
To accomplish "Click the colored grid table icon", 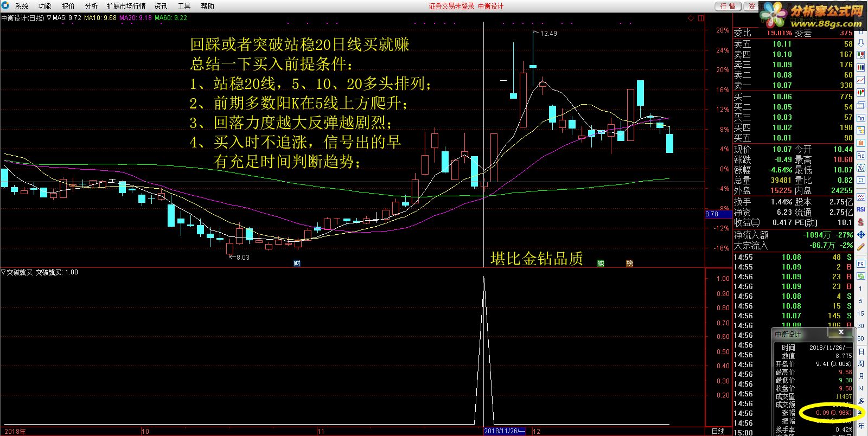I will point(861,67).
